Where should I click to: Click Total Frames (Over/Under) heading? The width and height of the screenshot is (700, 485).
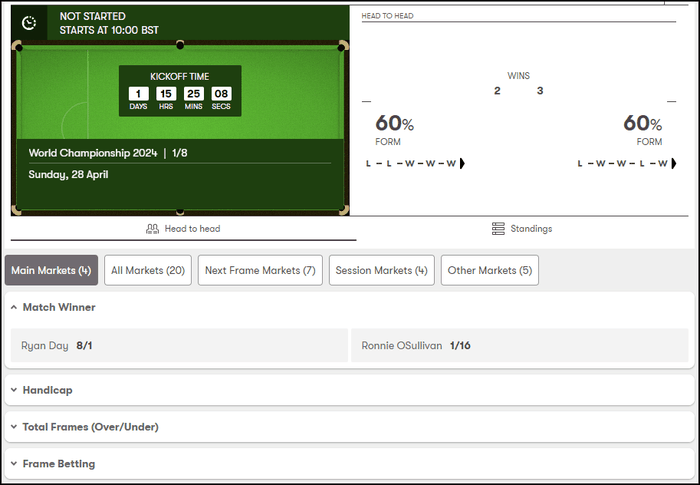click(91, 426)
